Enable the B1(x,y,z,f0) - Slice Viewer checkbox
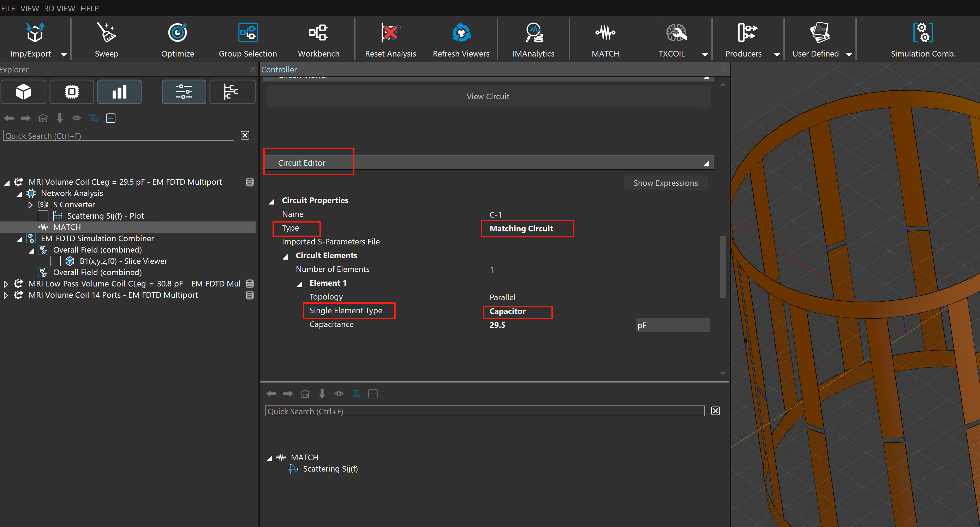This screenshot has width=980, height=527. click(55, 261)
